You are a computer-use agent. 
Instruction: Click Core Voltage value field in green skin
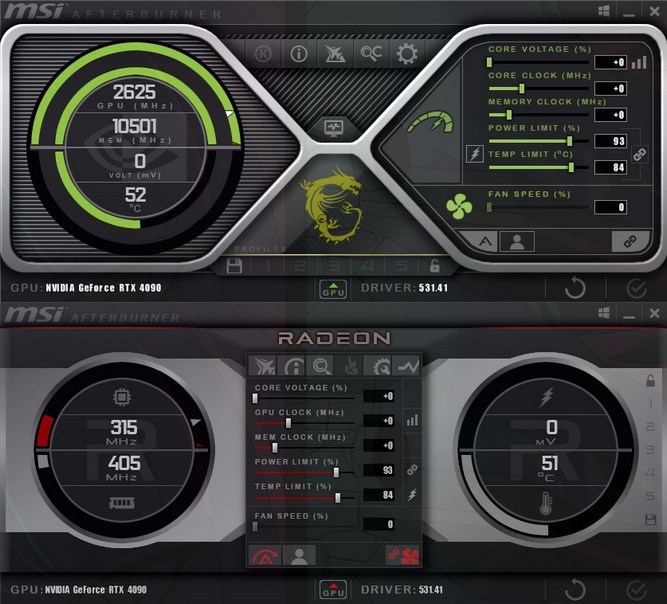coord(610,62)
